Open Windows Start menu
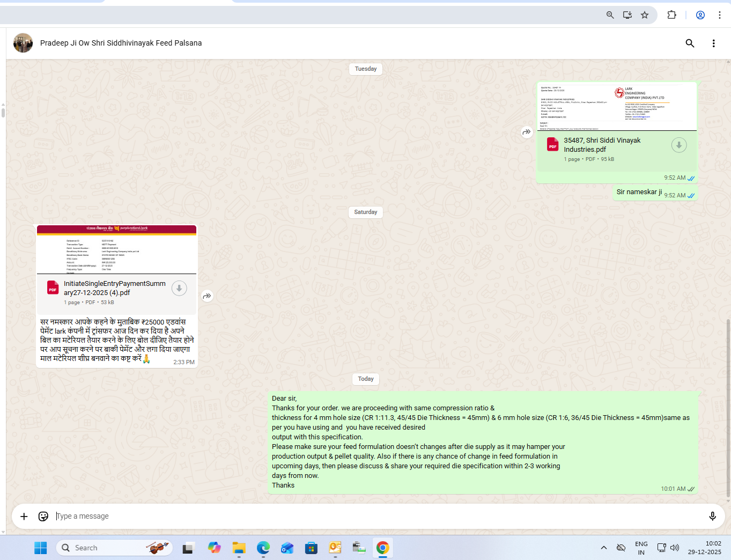The width and height of the screenshot is (731, 560). 40,548
